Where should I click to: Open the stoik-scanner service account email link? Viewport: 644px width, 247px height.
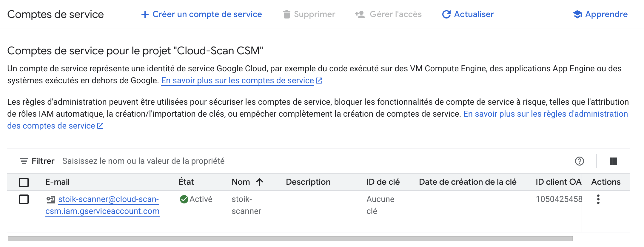pos(108,199)
